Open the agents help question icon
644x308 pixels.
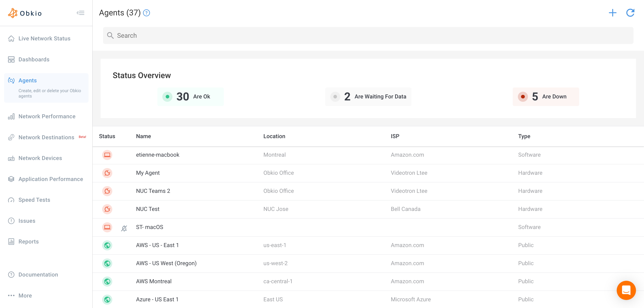tap(146, 13)
